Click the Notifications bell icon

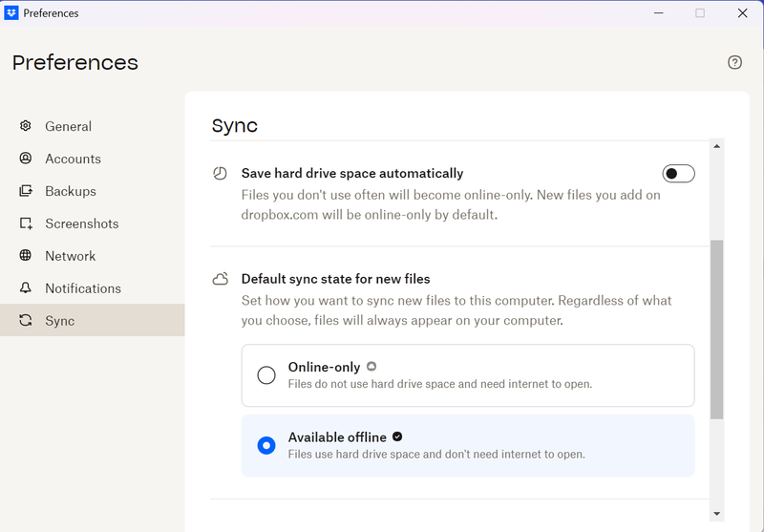[x=26, y=288]
